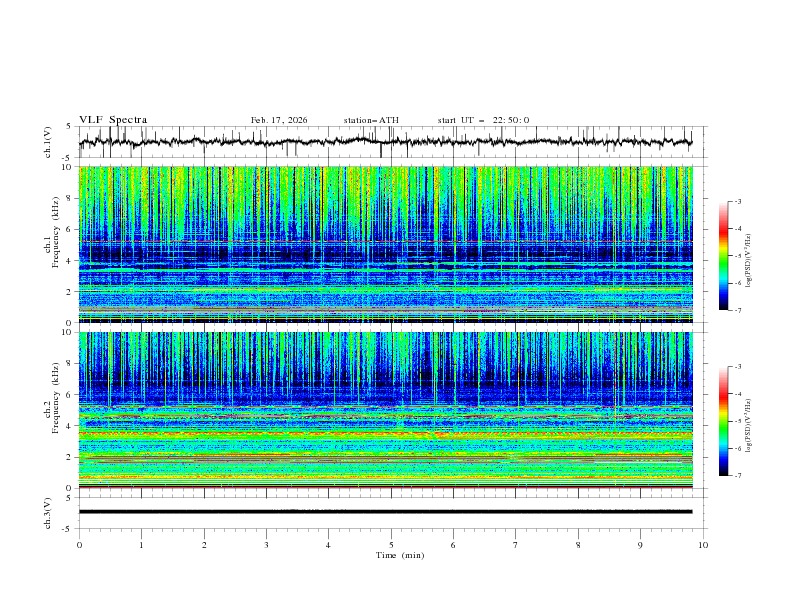Click the "Time (min)" axis title
Image resolution: width=792 pixels, height=612 pixels.
[400, 555]
